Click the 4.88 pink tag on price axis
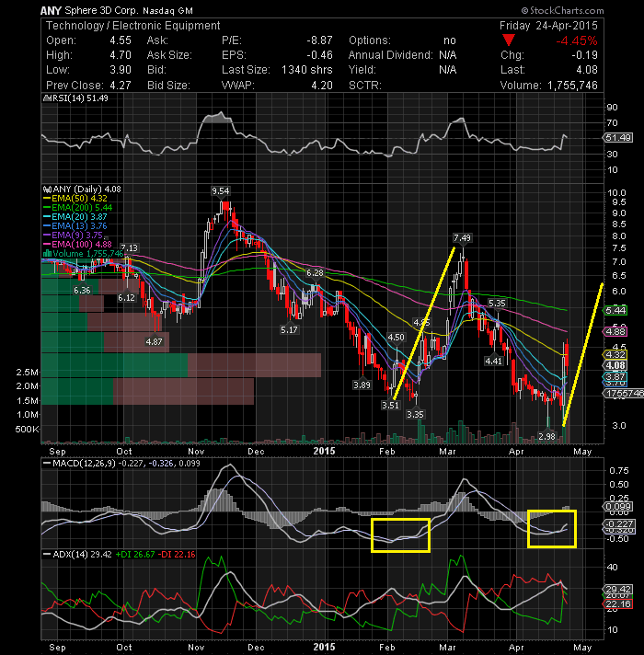Viewport: 644px width, 655px height. point(615,332)
